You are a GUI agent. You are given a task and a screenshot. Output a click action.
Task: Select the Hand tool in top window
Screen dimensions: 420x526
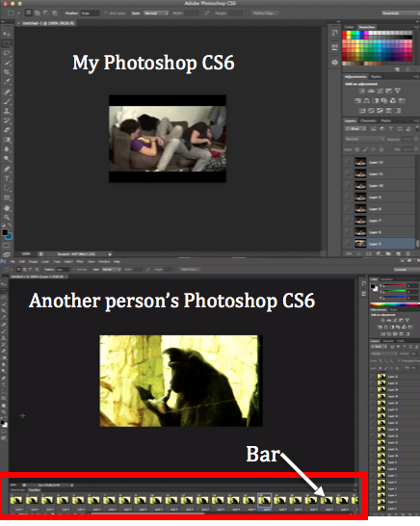coord(7,208)
